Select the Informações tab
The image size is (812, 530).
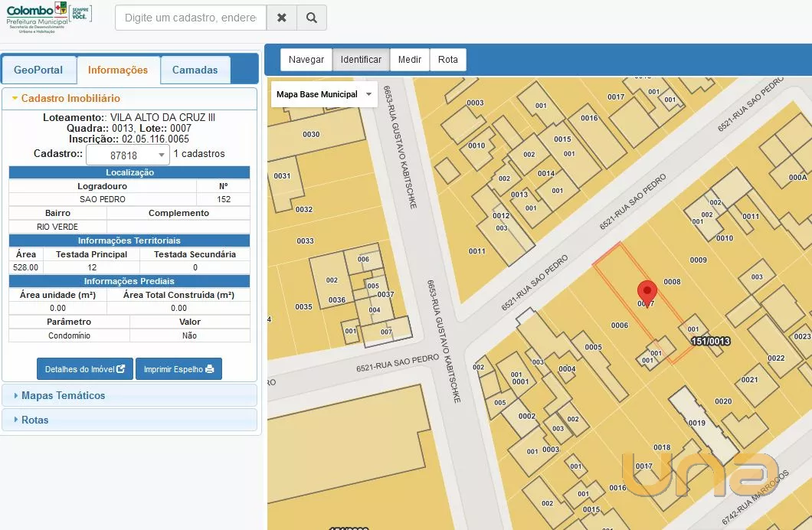[118, 70]
